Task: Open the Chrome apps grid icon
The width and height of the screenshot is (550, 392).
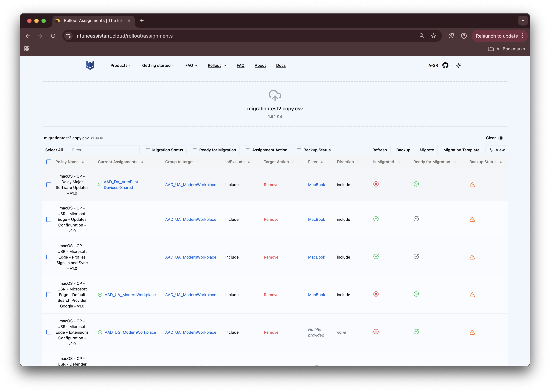Action: pyautogui.click(x=27, y=49)
